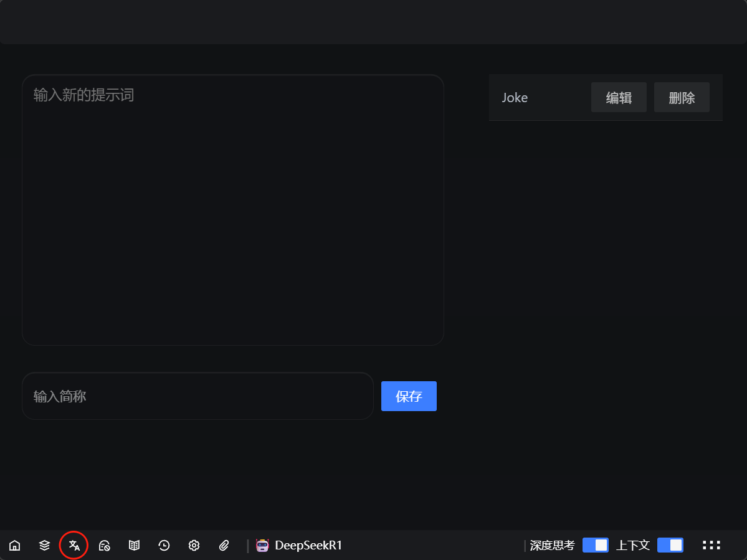Click the 输入简称 input field

[x=197, y=396]
